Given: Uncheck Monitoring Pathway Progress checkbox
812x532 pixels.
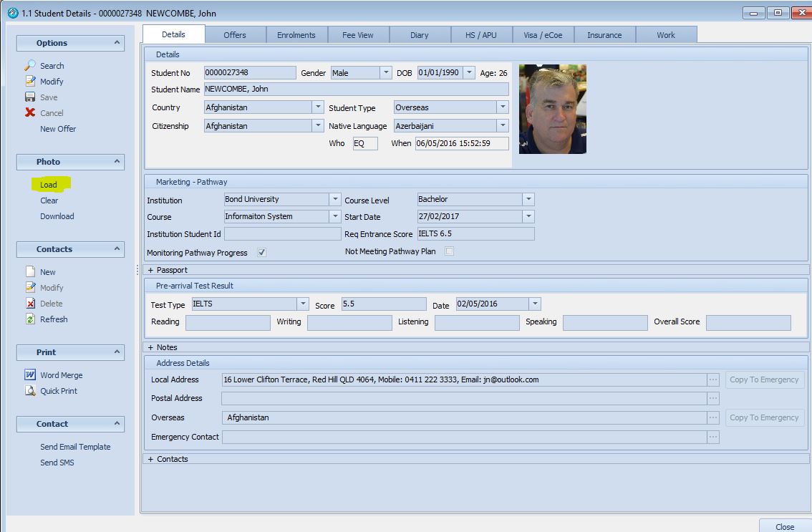Looking at the screenshot, I should [x=261, y=253].
